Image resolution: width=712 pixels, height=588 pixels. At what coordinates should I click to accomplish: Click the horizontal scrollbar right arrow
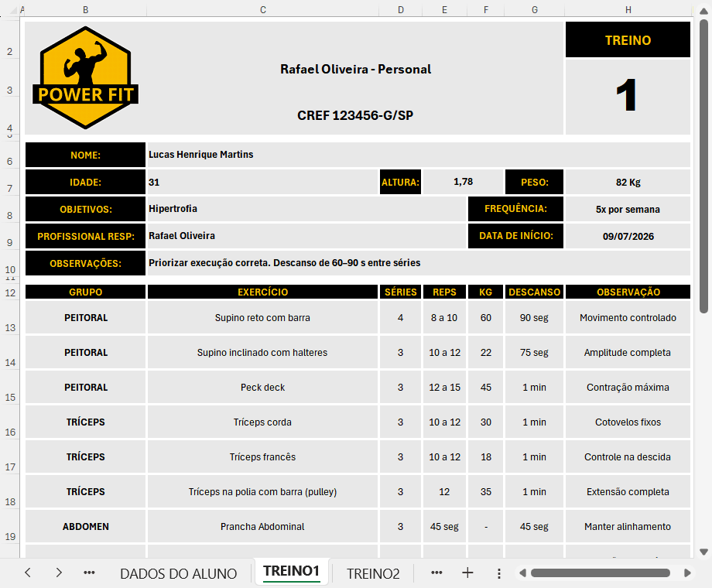[687, 573]
